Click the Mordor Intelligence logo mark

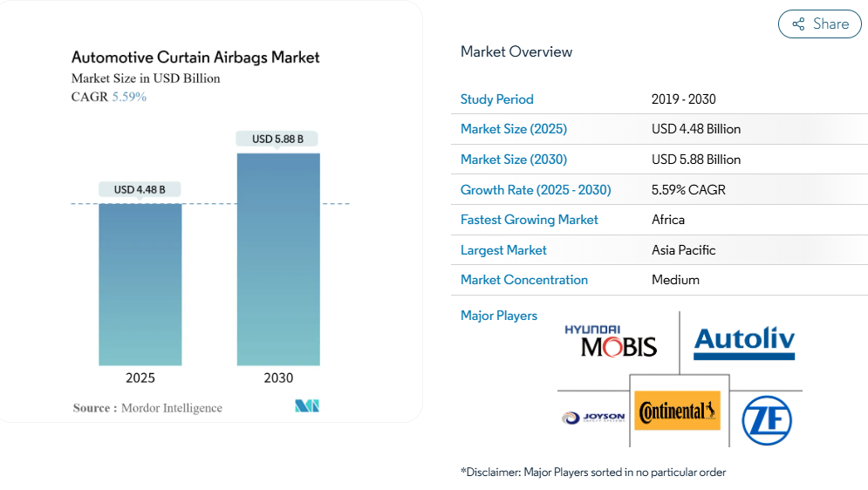coord(307,406)
